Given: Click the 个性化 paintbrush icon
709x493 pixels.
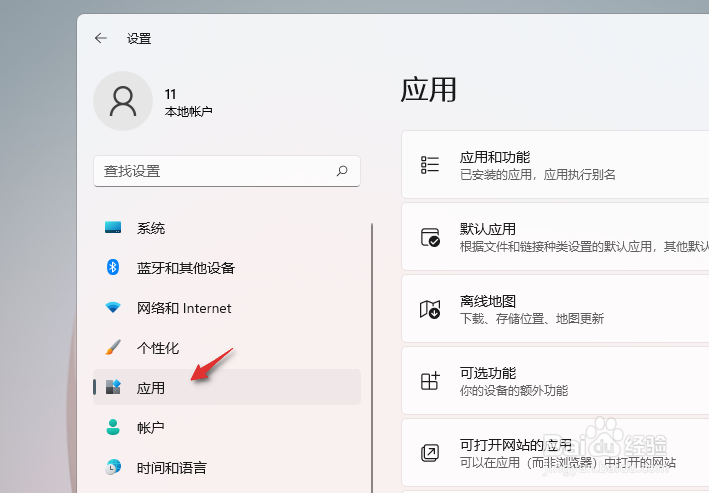Looking at the screenshot, I should tap(113, 347).
